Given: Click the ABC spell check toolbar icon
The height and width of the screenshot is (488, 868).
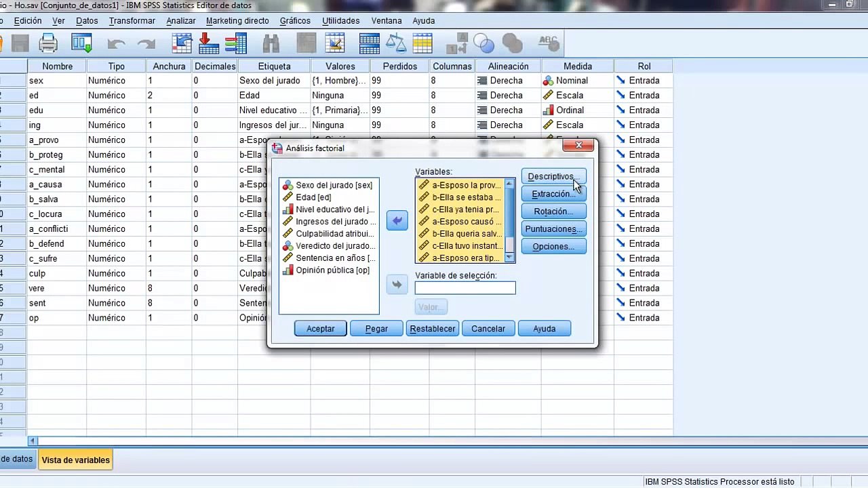Looking at the screenshot, I should pyautogui.click(x=548, y=44).
